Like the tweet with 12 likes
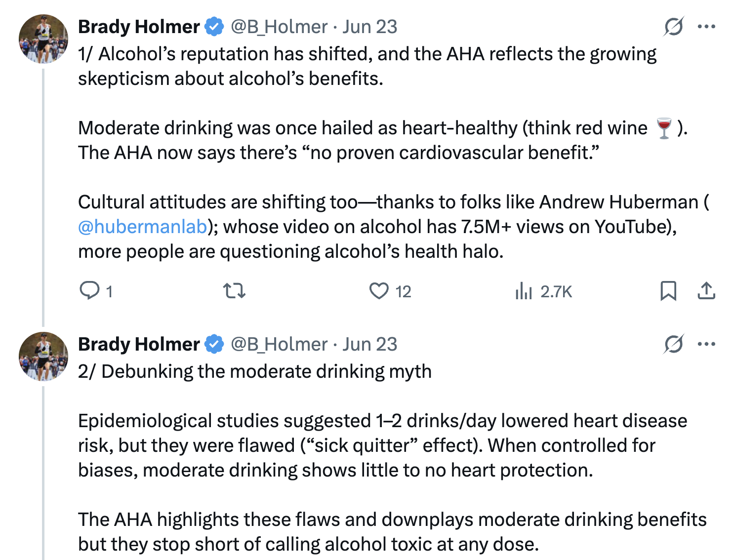 pyautogui.click(x=379, y=291)
